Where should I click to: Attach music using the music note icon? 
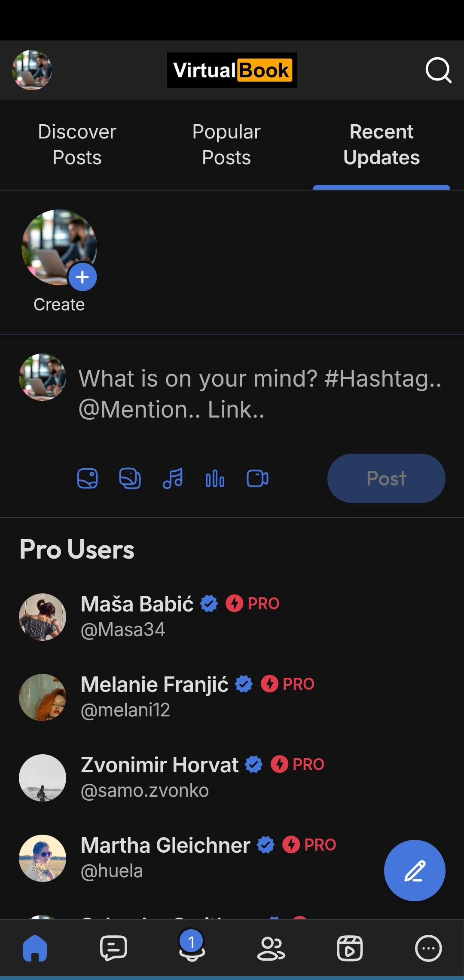coord(173,478)
